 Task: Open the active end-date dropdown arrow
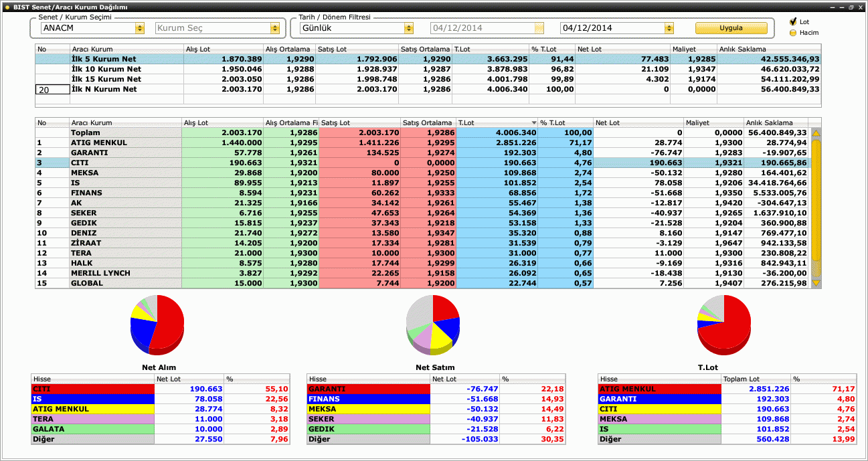[x=669, y=28]
